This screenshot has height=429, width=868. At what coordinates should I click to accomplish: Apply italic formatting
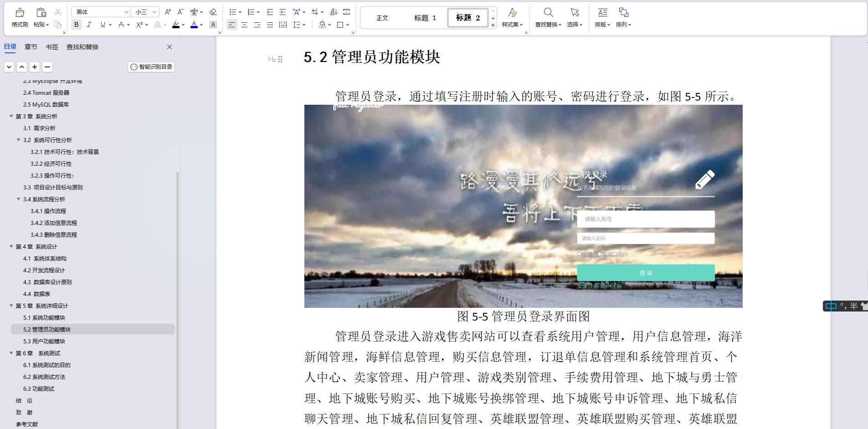coord(89,25)
